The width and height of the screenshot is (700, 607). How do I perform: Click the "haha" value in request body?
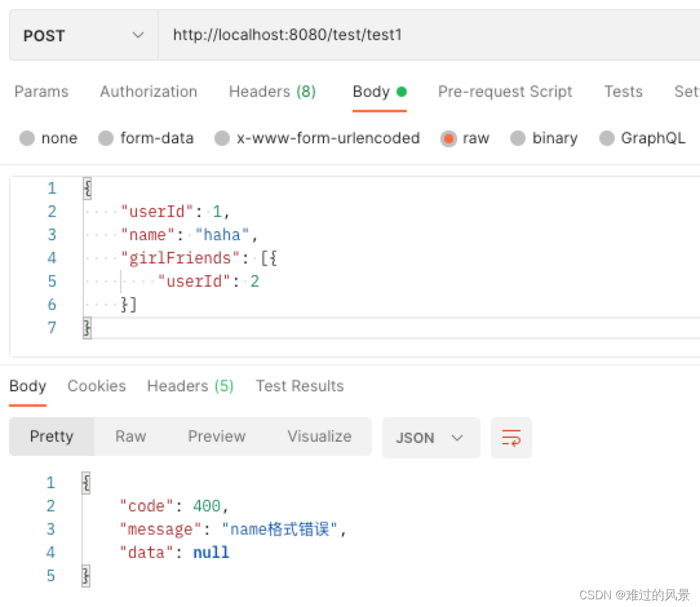pos(222,235)
